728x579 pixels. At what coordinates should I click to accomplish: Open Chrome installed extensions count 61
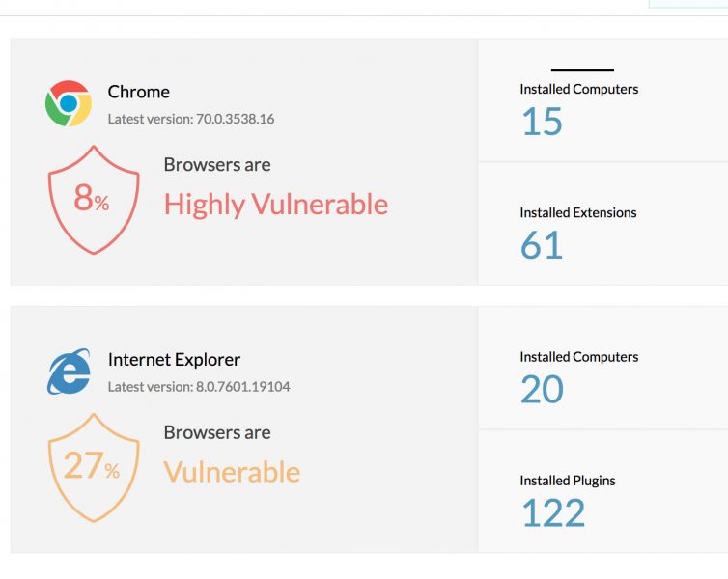tap(542, 245)
